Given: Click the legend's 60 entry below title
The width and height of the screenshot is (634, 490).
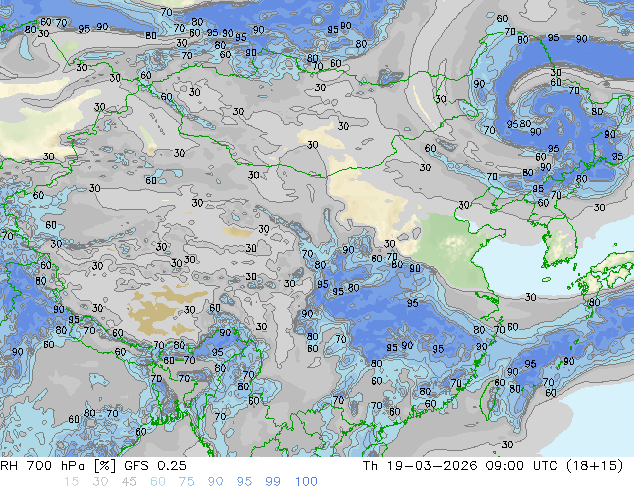Looking at the screenshot, I should tap(158, 482).
